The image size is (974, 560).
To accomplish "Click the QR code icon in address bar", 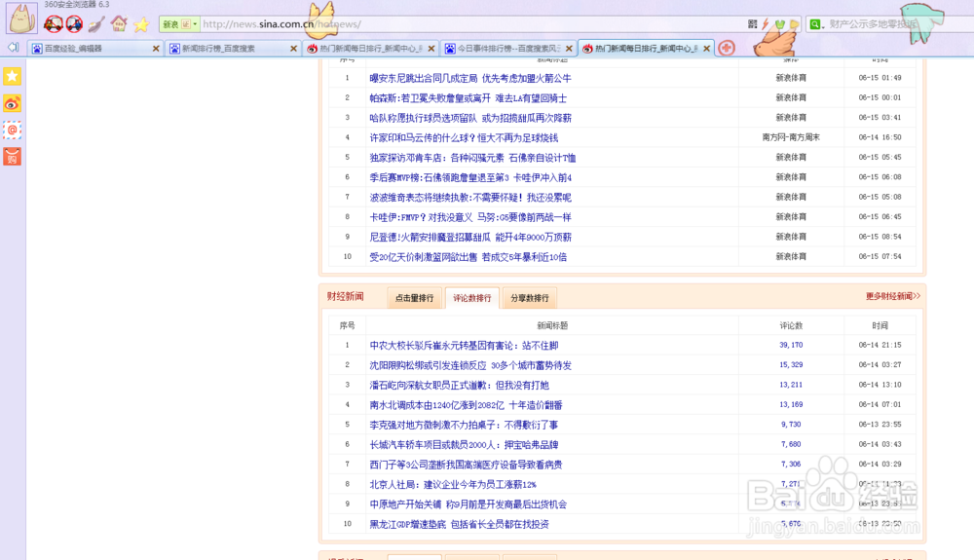I will [x=752, y=24].
